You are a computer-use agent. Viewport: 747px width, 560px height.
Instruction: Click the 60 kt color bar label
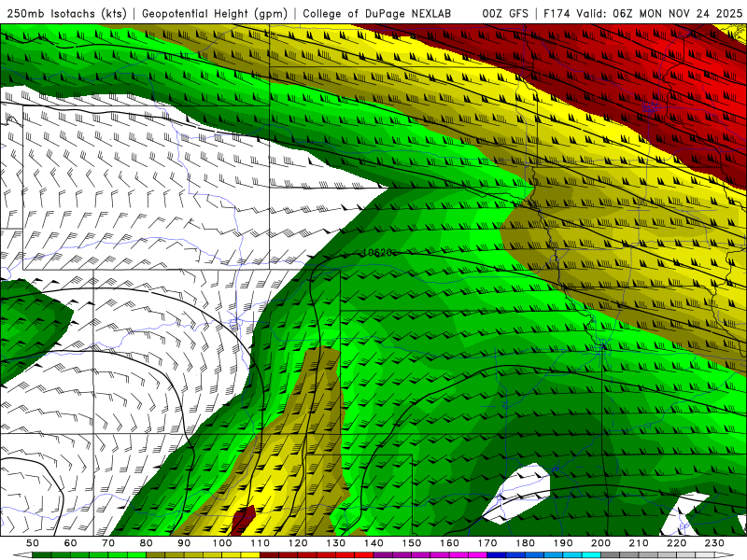pyautogui.click(x=70, y=543)
